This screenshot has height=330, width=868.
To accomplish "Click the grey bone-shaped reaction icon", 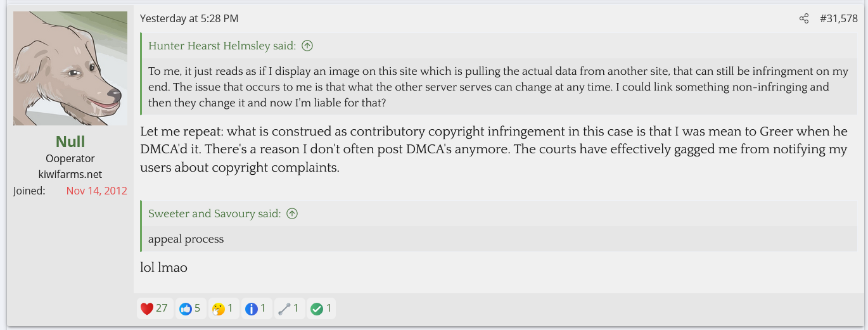I will point(284,308).
